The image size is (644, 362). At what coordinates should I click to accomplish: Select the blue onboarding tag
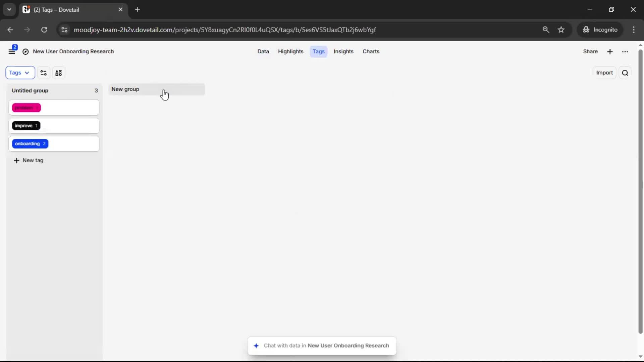tap(30, 144)
